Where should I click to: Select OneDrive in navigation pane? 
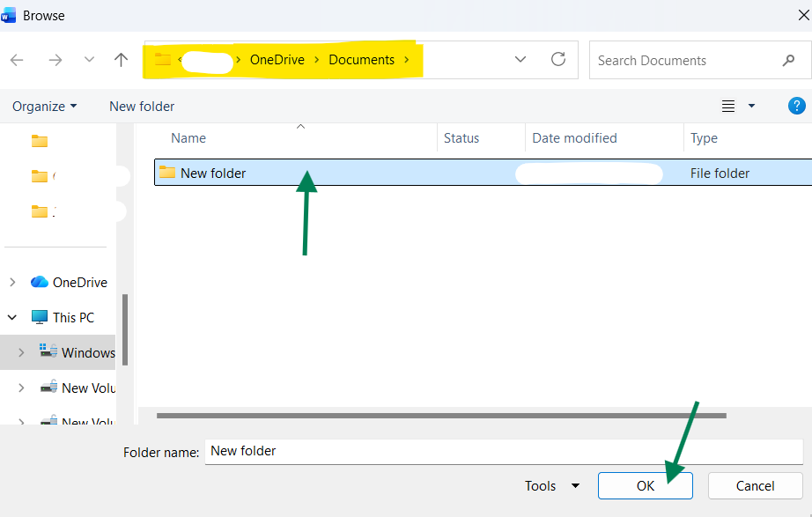pyautogui.click(x=80, y=283)
